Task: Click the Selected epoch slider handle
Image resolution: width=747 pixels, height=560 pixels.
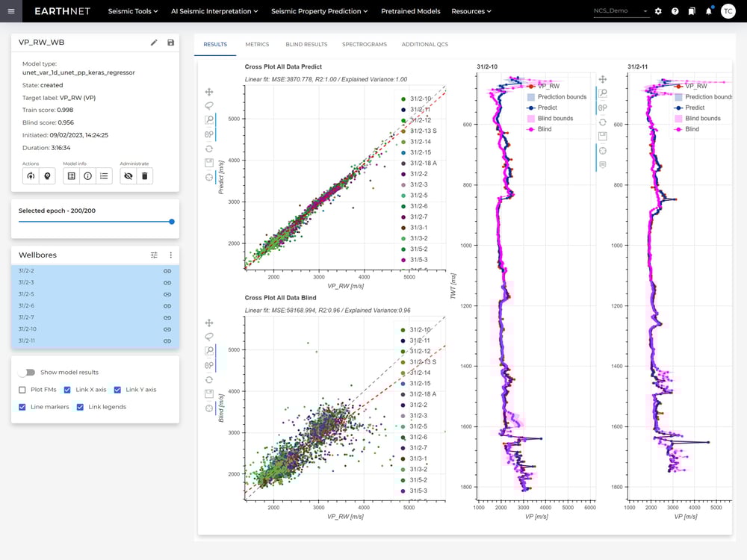Action: tap(172, 222)
